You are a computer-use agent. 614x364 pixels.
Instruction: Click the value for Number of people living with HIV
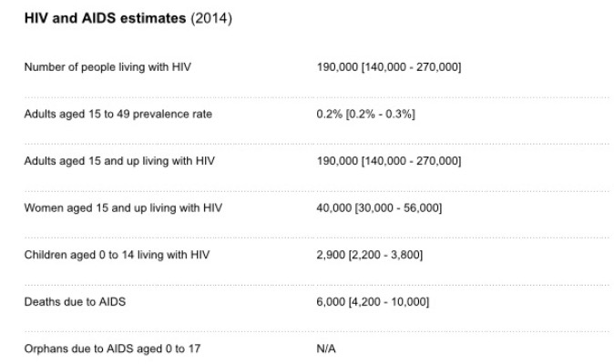389,67
